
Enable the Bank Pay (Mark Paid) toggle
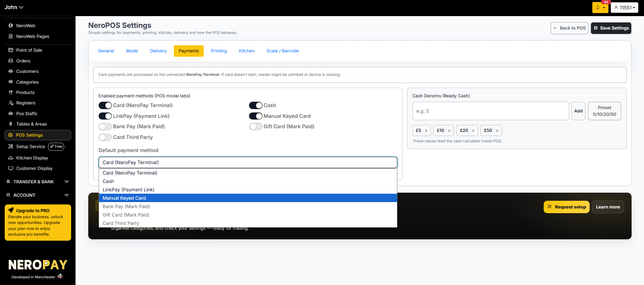pyautogui.click(x=105, y=127)
